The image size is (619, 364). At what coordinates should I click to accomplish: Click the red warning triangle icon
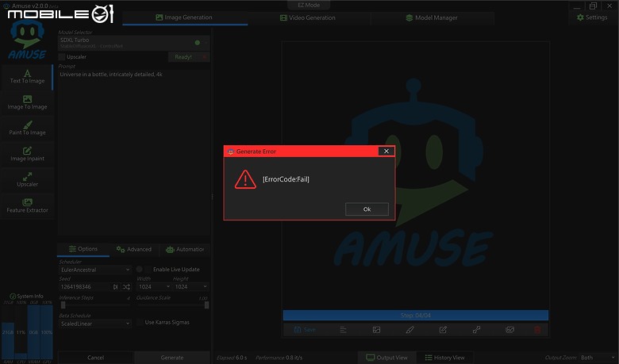coord(245,179)
